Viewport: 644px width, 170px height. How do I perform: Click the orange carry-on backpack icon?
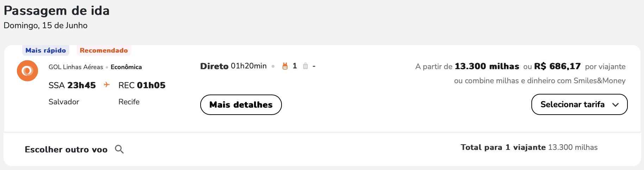[285, 66]
